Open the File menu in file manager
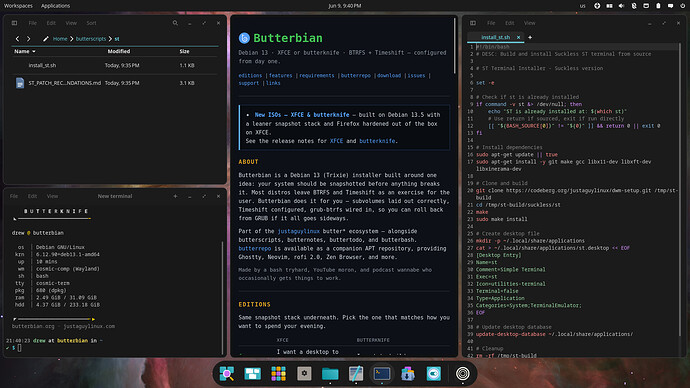The image size is (690, 388). [x=33, y=23]
